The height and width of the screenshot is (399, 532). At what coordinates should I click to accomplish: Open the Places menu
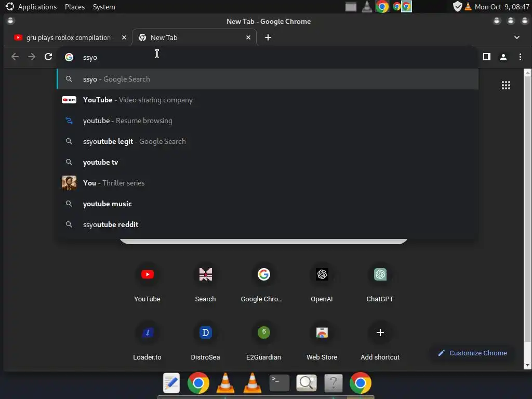click(75, 7)
